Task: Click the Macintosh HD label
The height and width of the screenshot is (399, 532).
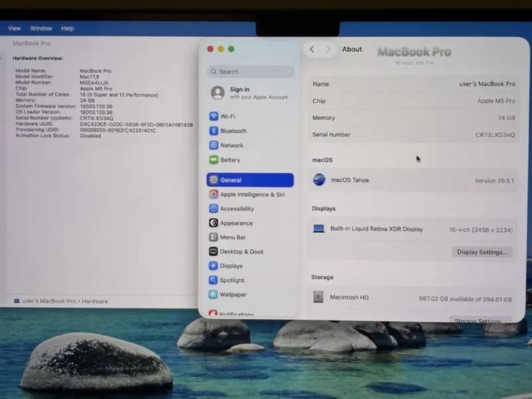Action: [x=349, y=297]
